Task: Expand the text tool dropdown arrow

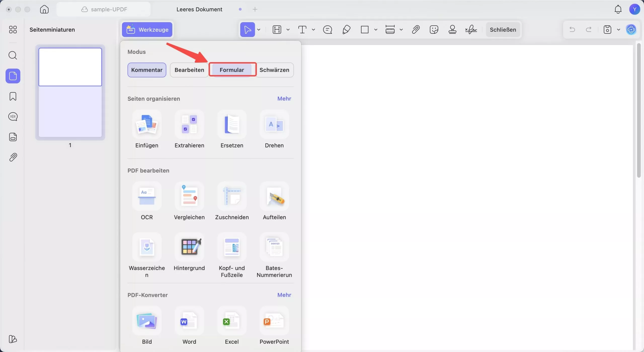Action: [x=313, y=30]
